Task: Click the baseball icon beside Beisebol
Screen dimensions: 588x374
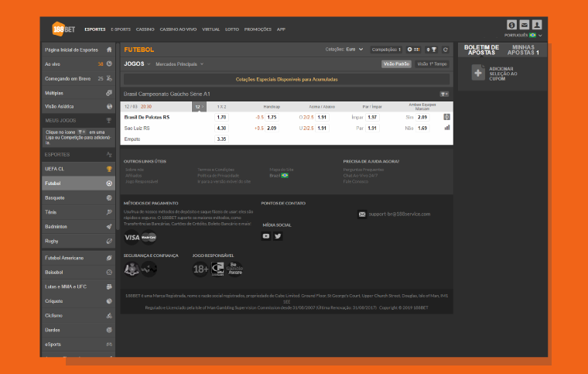Action: (109, 273)
